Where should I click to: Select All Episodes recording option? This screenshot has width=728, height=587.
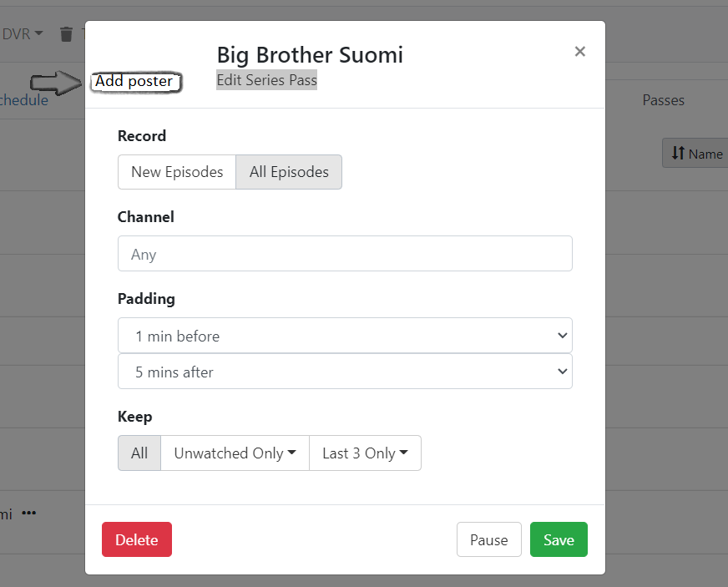pos(289,172)
